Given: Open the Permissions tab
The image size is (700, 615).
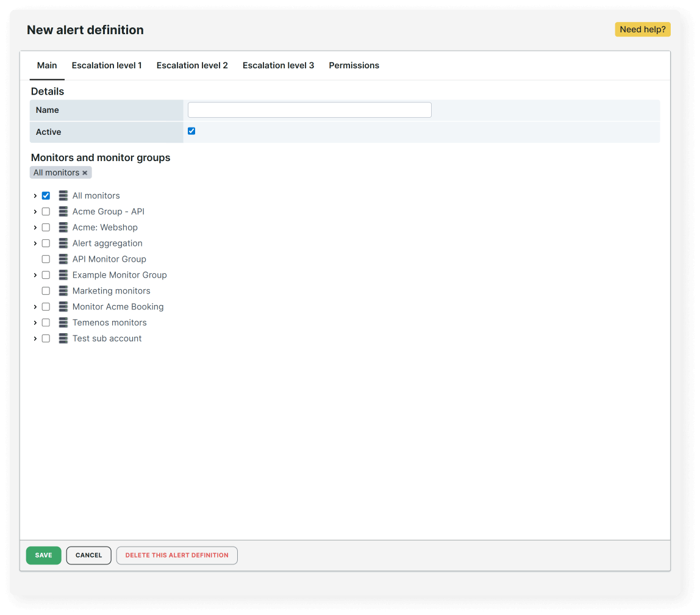Looking at the screenshot, I should 354,65.
